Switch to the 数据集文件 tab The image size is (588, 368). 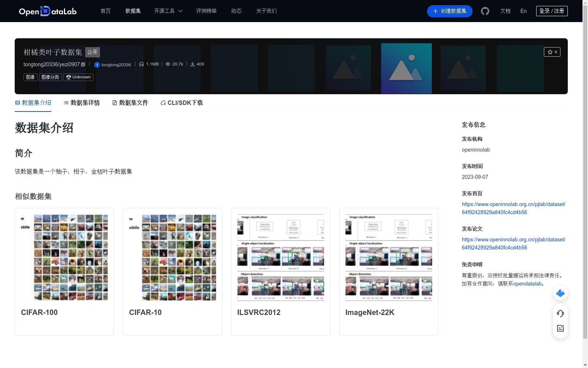pyautogui.click(x=130, y=103)
